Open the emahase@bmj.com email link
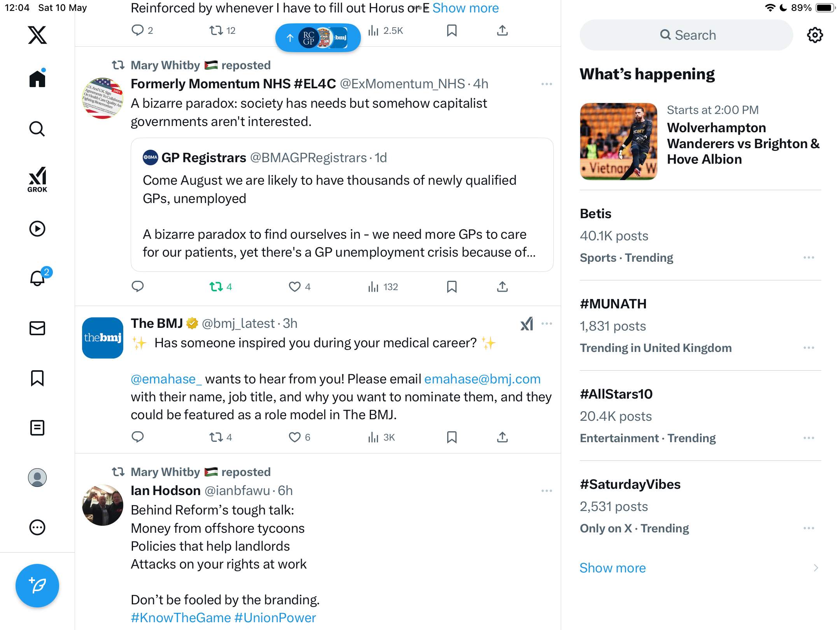This screenshot has width=840, height=630. point(482,379)
